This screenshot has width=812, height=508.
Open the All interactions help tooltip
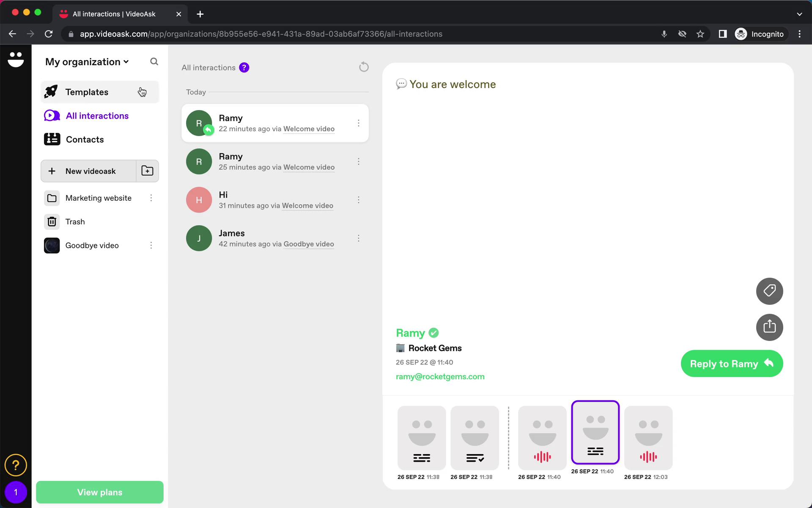245,67
